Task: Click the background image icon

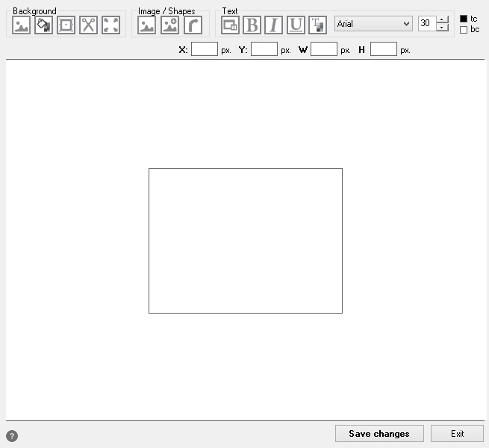Action: tap(22, 25)
